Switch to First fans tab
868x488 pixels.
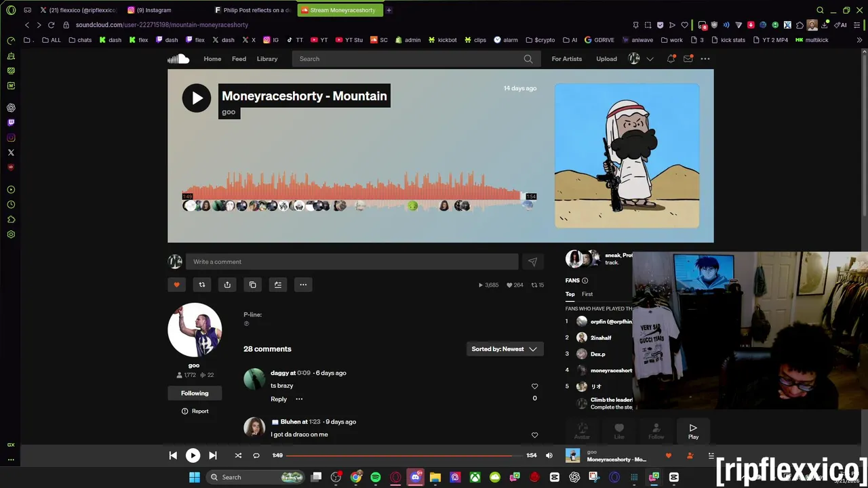coord(587,294)
